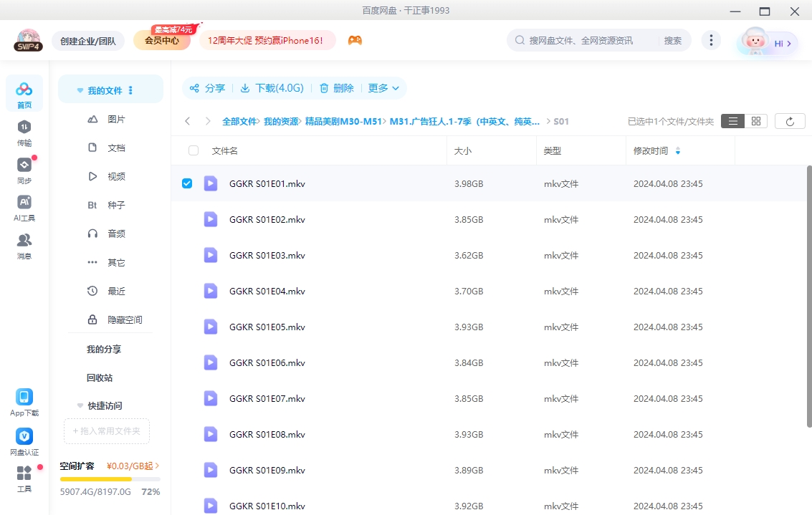812x515 pixels.
Task: Open the 同步 sync sidebar icon
Action: click(24, 170)
